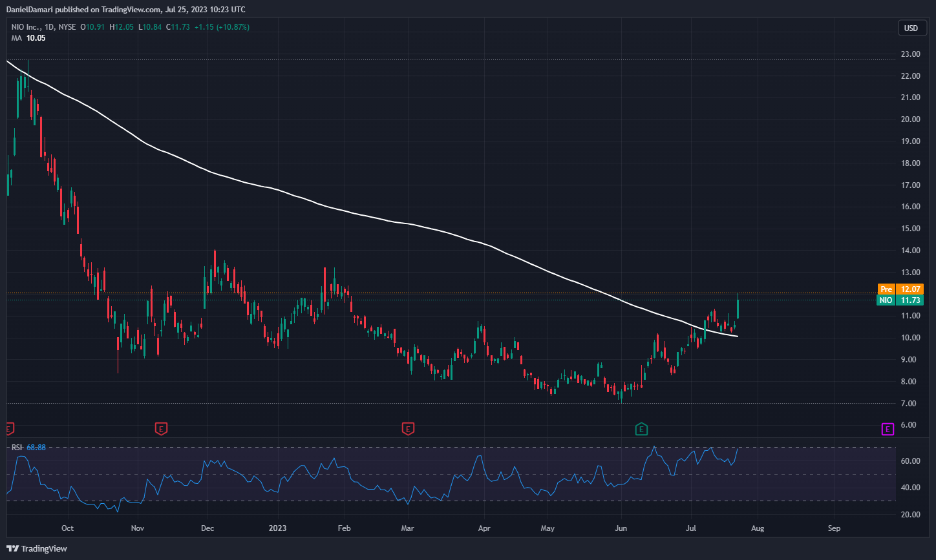The width and height of the screenshot is (936, 560).
Task: Open the green earnings marker near June
Action: click(x=641, y=428)
